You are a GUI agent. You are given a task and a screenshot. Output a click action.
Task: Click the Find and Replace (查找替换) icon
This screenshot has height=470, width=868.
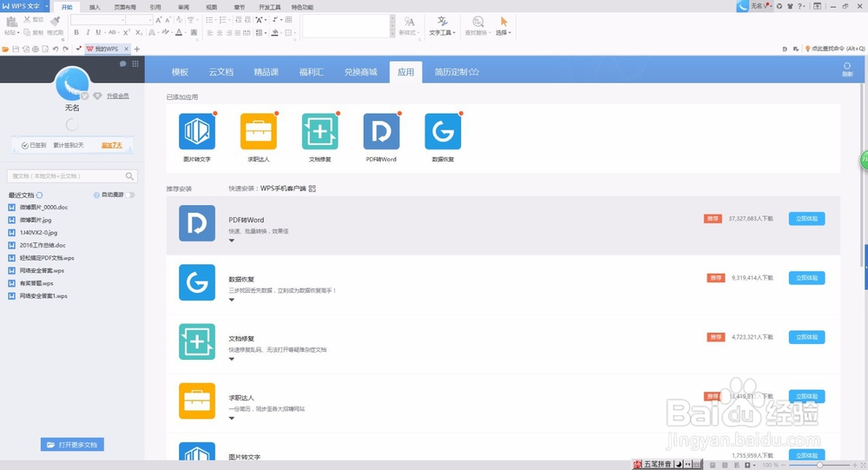point(477,22)
